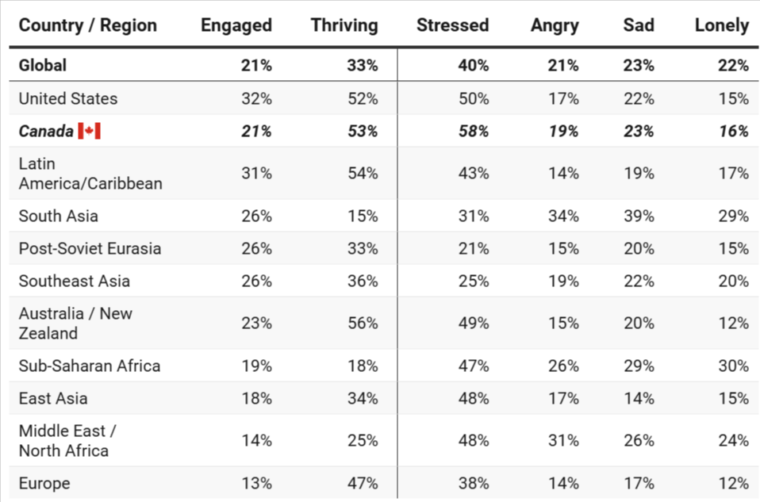Viewport: 760px width, 502px height.
Task: Select the Engaged column header
Action: [x=236, y=25]
